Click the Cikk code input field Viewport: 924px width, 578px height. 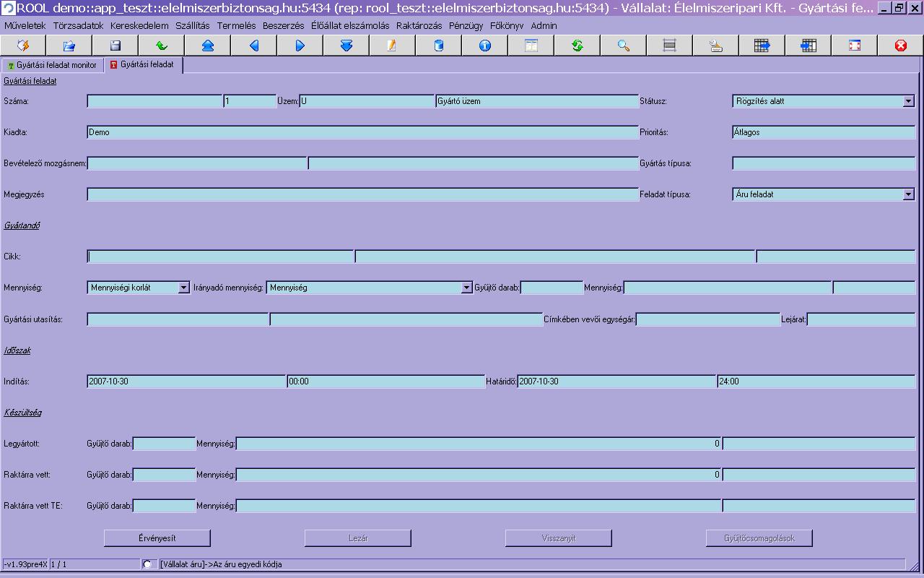[221, 256]
